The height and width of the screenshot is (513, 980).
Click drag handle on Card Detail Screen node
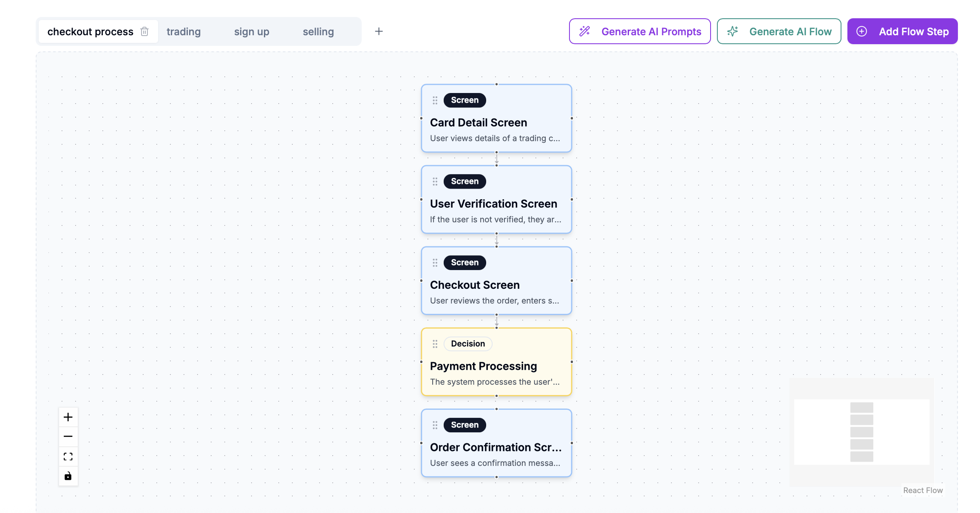(x=435, y=100)
